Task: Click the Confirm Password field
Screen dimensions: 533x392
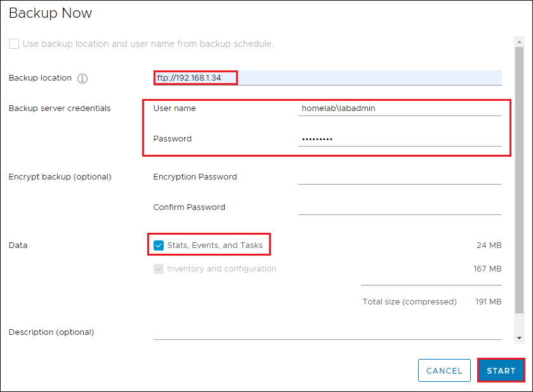Action: click(x=400, y=207)
